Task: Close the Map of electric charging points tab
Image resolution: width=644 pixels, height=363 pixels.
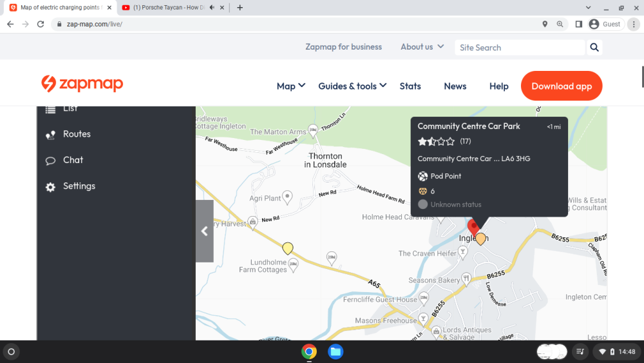Action: pos(109,7)
